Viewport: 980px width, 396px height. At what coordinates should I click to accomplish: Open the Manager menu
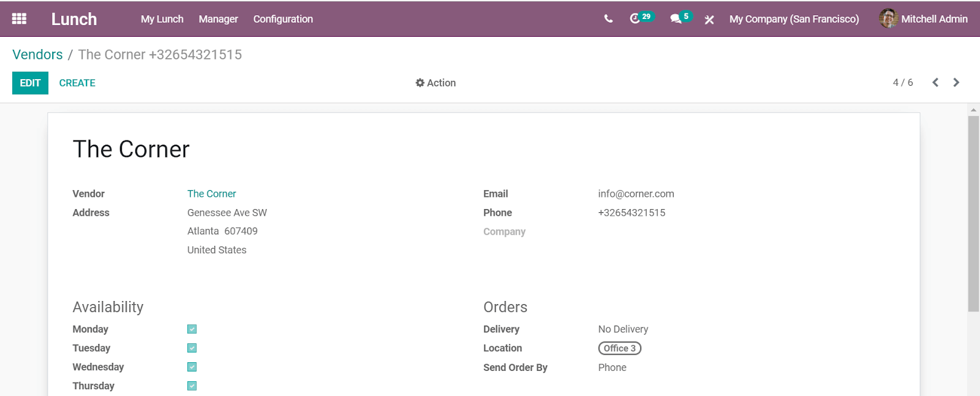pyautogui.click(x=218, y=19)
